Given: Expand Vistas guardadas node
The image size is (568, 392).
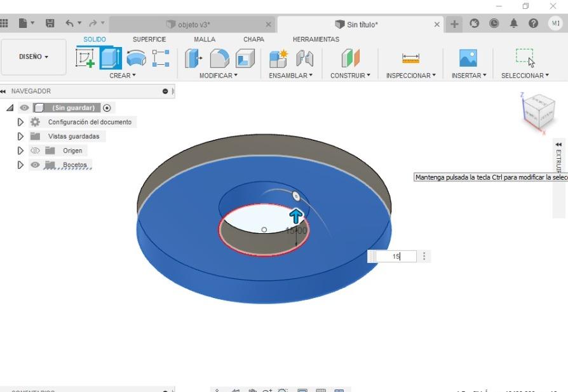Looking at the screenshot, I should point(20,136).
